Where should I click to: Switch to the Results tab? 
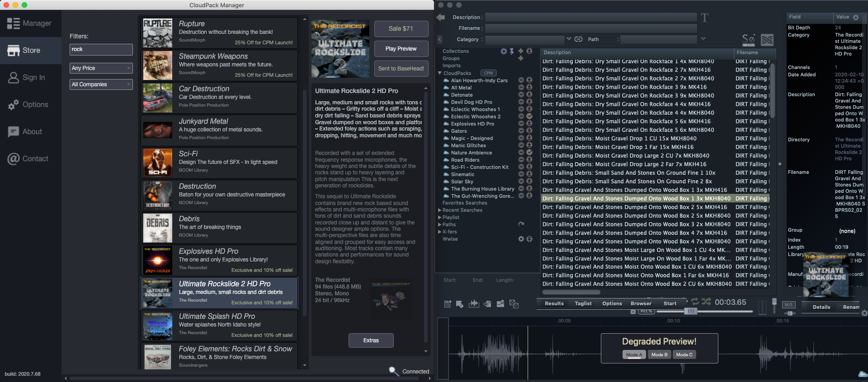(554, 303)
